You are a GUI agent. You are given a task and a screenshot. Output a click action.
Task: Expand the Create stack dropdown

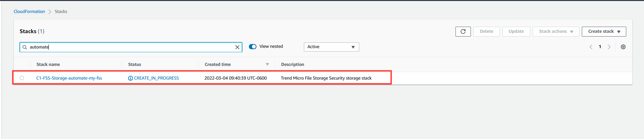(x=604, y=31)
